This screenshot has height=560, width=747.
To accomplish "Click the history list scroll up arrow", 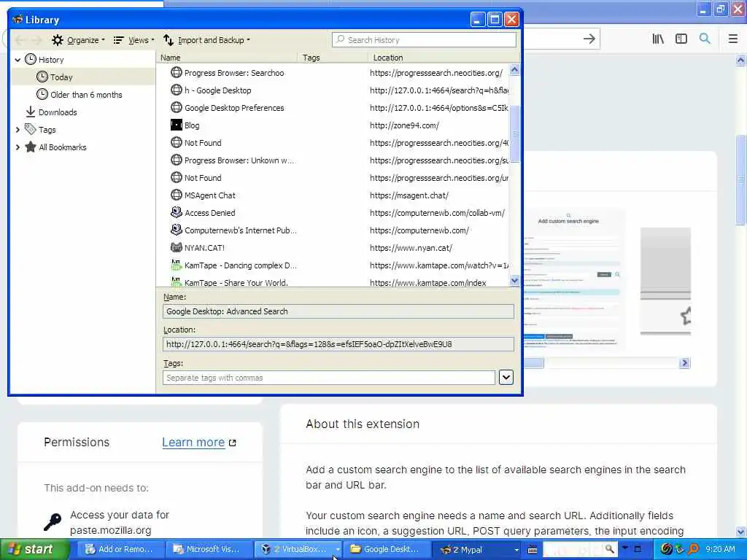I will (514, 70).
